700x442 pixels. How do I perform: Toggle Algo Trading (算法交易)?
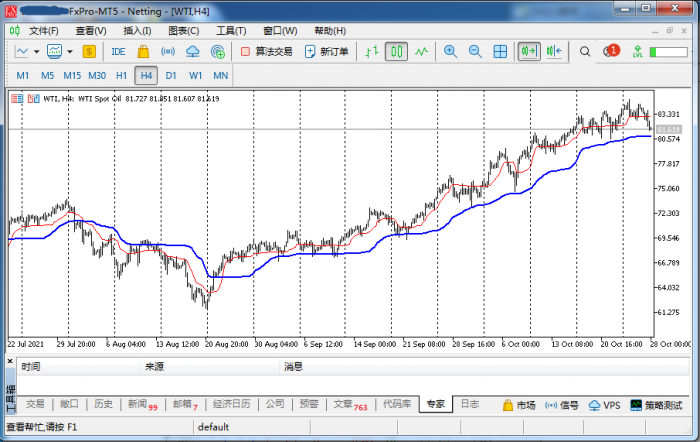[267, 51]
